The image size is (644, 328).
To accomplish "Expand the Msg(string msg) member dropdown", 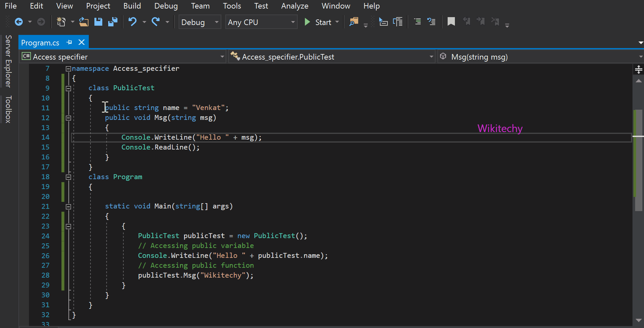I will [640, 57].
